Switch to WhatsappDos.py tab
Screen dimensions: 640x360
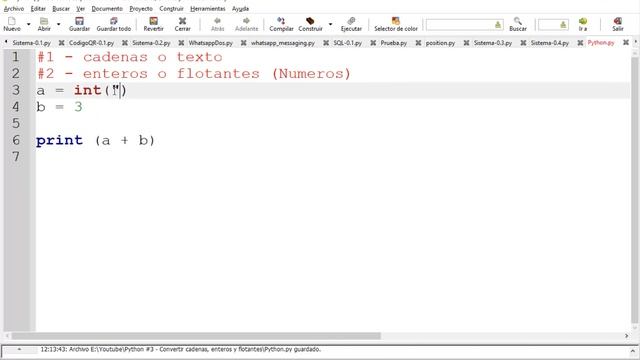(210, 43)
